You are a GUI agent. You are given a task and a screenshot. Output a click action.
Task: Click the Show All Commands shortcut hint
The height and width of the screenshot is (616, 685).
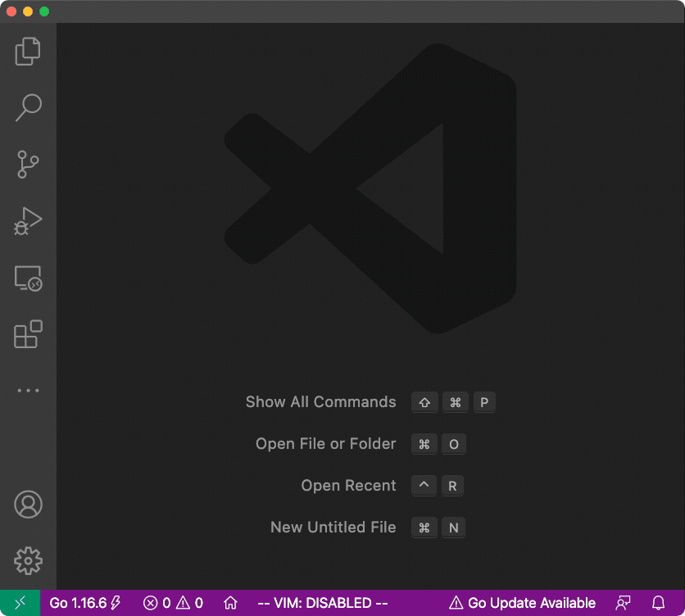point(320,402)
